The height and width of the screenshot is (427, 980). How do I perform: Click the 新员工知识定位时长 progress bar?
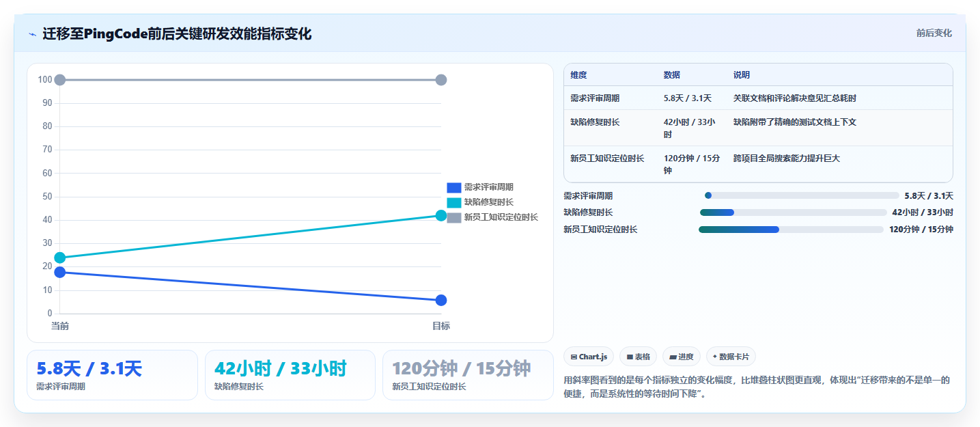[792, 230]
